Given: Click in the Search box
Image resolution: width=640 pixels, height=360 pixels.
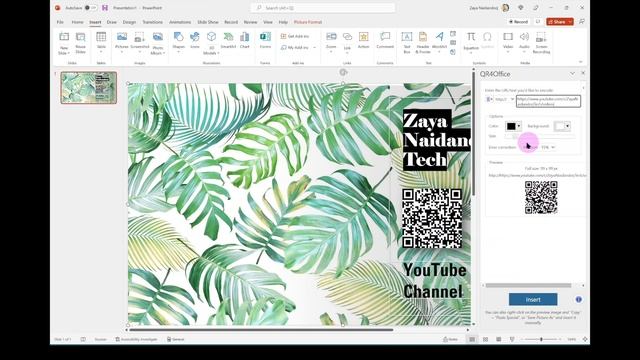Looking at the screenshot, I should (322, 8).
